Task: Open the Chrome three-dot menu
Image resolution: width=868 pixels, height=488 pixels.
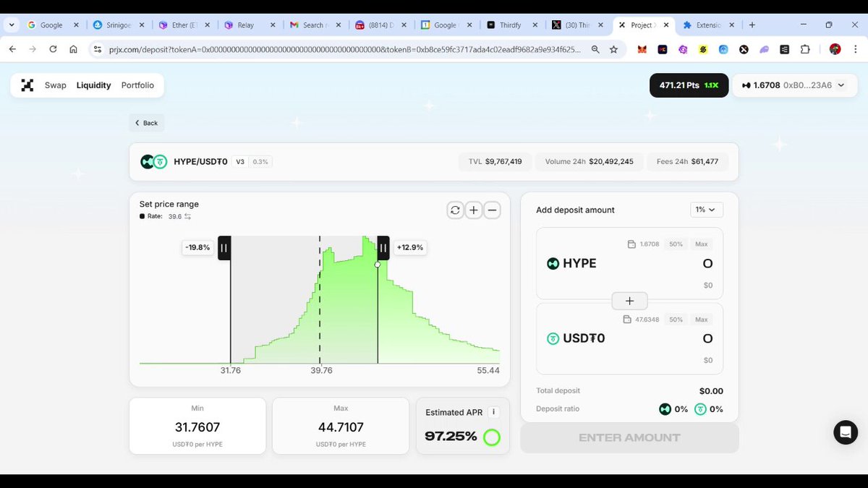Action: [x=855, y=49]
